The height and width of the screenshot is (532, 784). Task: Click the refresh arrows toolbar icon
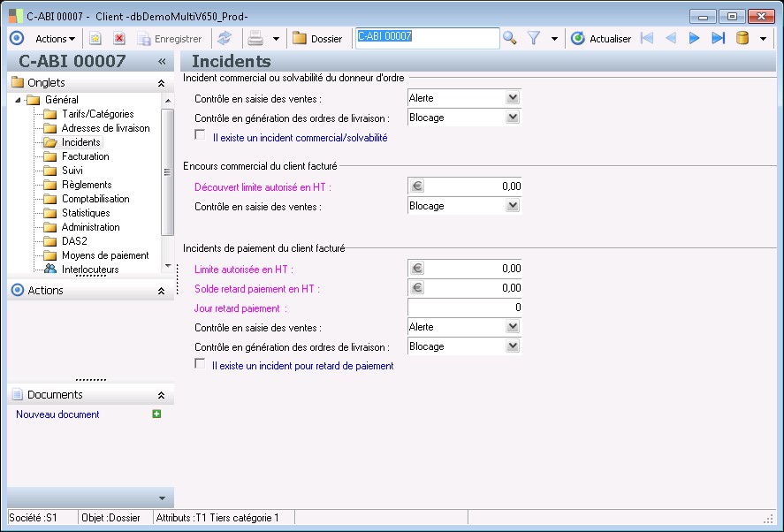[225, 39]
